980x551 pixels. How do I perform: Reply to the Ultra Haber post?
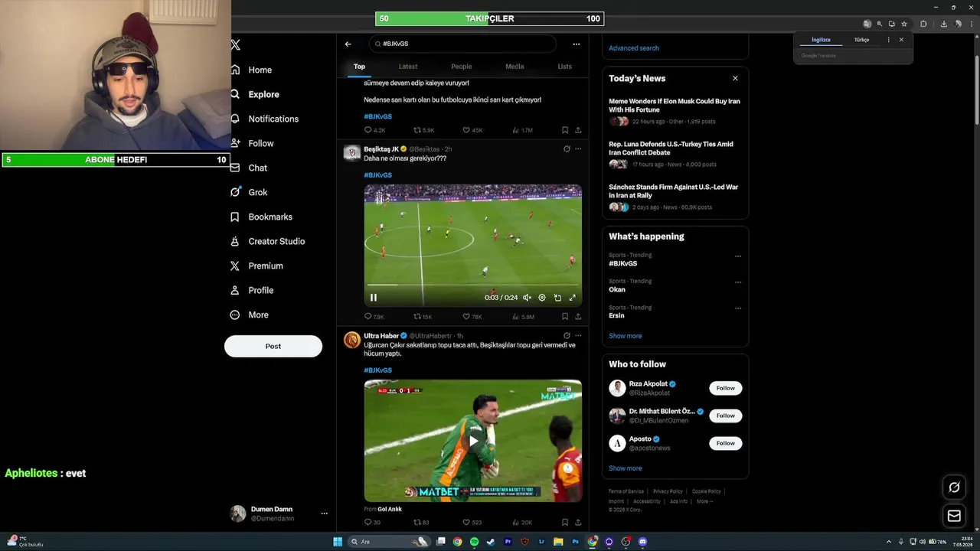pos(372,523)
